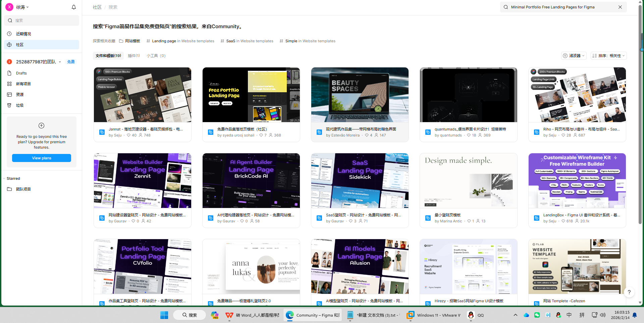The width and height of the screenshot is (644, 323).
Task: Open the Website Builder Zennit thumbnail
Action: click(143, 180)
